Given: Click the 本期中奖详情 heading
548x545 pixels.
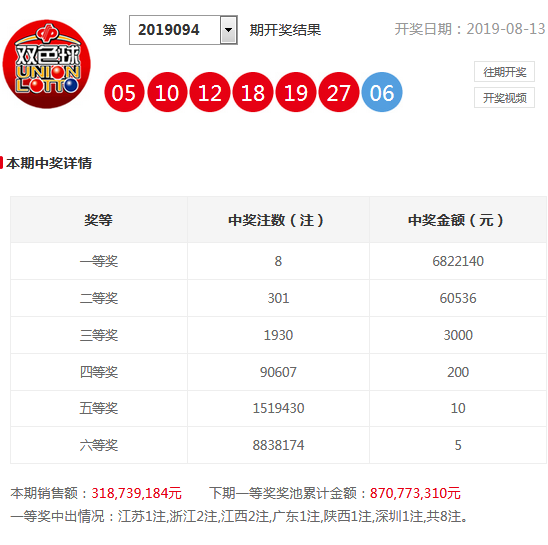Looking at the screenshot, I should [49, 163].
